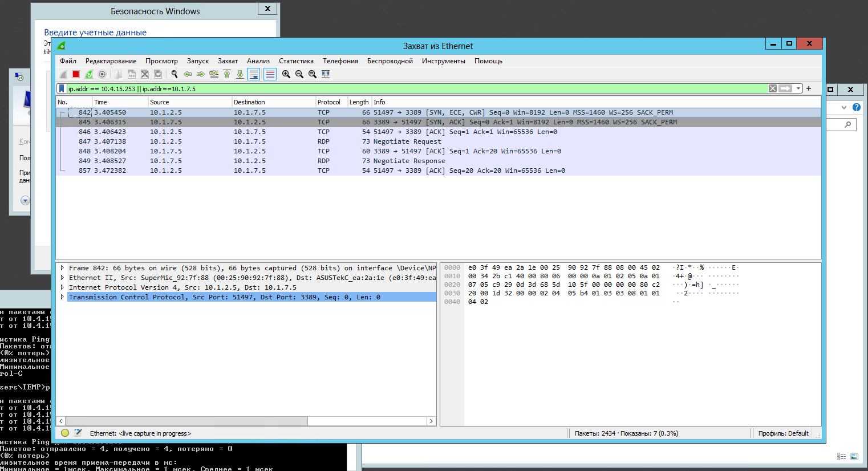
Task: Open the display filter history dropdown
Action: pyautogui.click(x=798, y=88)
